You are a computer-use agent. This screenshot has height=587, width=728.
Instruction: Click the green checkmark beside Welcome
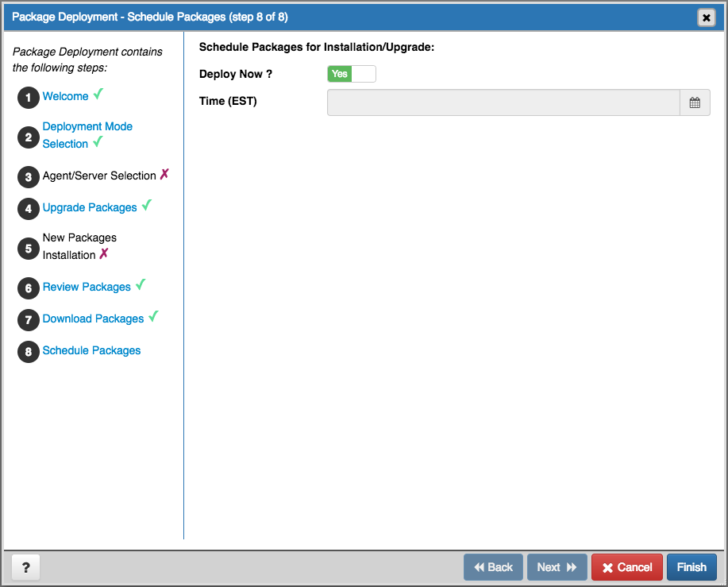tap(98, 95)
